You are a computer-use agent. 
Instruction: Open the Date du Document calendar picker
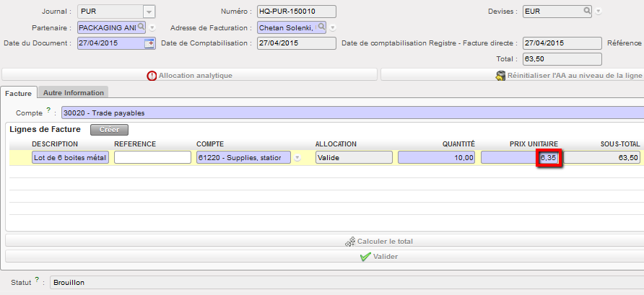pyautogui.click(x=150, y=43)
